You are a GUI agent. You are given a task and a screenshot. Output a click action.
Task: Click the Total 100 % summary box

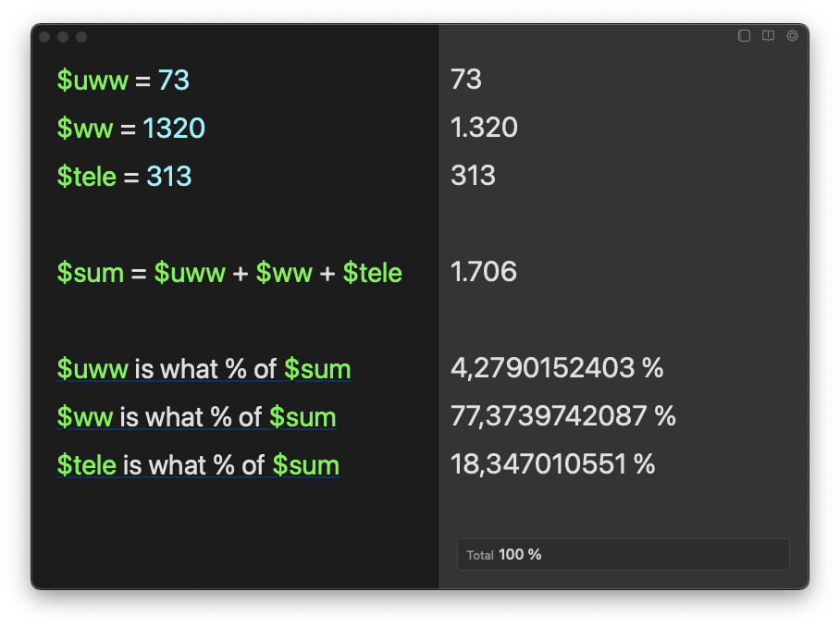[x=623, y=555]
